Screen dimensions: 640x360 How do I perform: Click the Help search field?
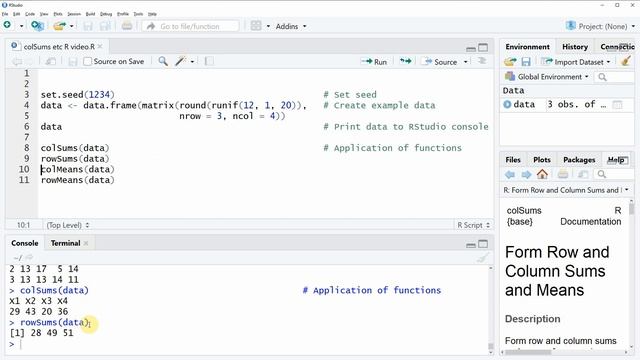pyautogui.click(x=614, y=175)
